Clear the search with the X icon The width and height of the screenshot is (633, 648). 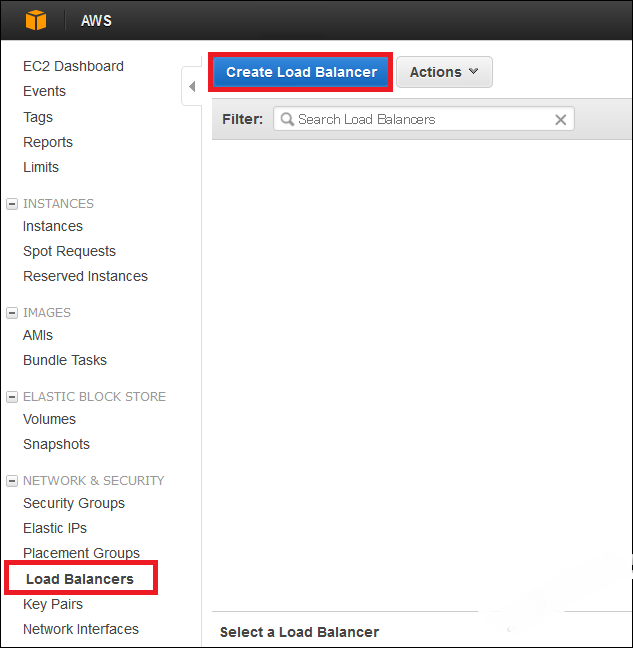(561, 120)
